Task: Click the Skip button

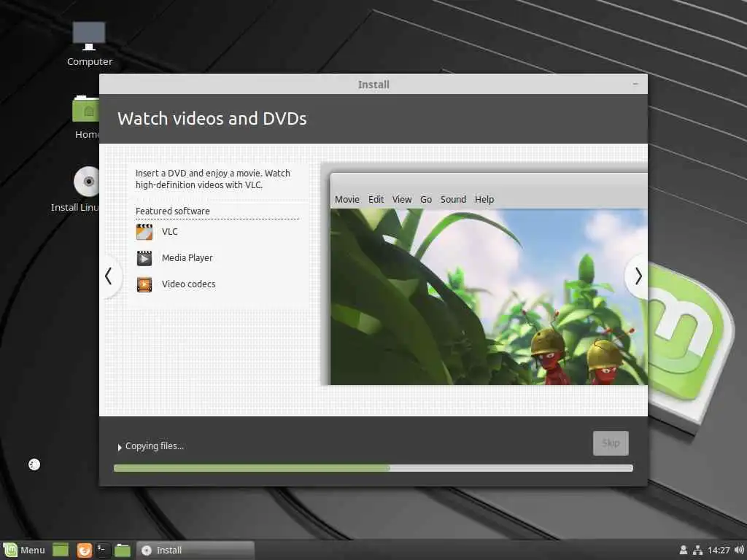Action: 611,443
